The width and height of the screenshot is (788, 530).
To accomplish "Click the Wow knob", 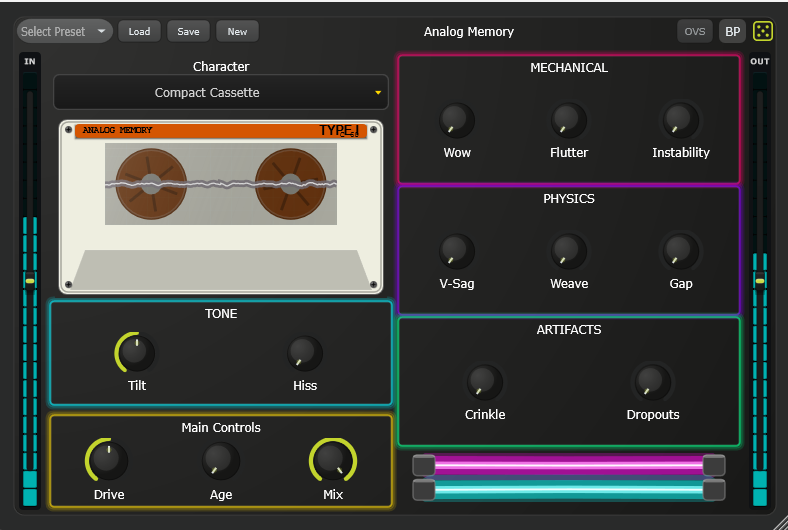I will [x=457, y=121].
